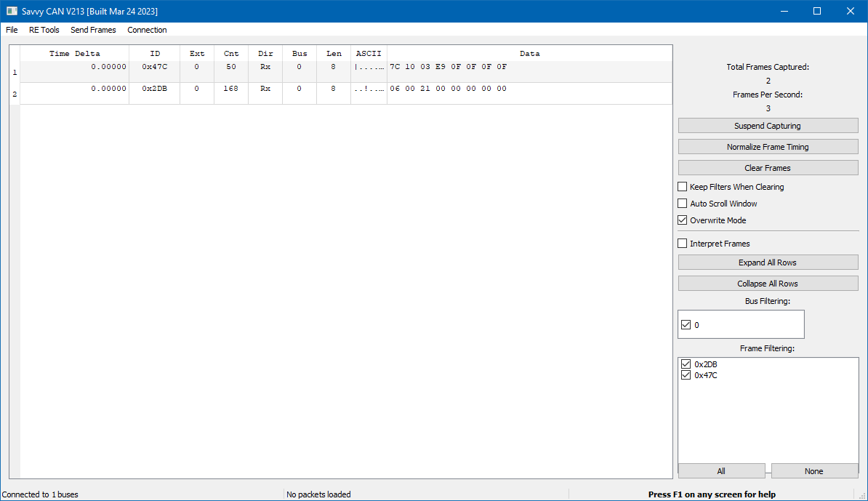Uncheck bus 0 in Bus Filtering
This screenshot has width=868, height=501.
point(686,325)
